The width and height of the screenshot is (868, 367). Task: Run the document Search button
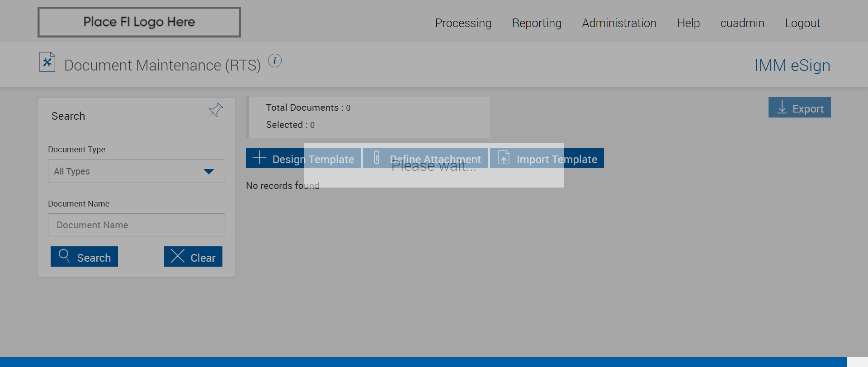[84, 257]
